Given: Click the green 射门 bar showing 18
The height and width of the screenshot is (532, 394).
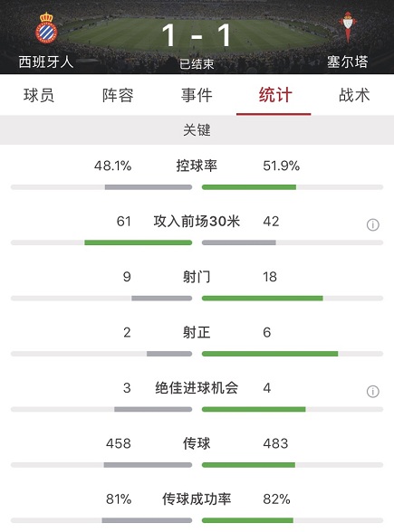Looking at the screenshot, I should pyautogui.click(x=263, y=299).
